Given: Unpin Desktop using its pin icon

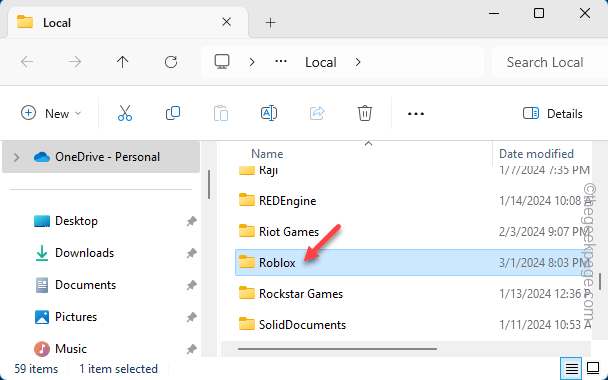Looking at the screenshot, I should 192,221.
